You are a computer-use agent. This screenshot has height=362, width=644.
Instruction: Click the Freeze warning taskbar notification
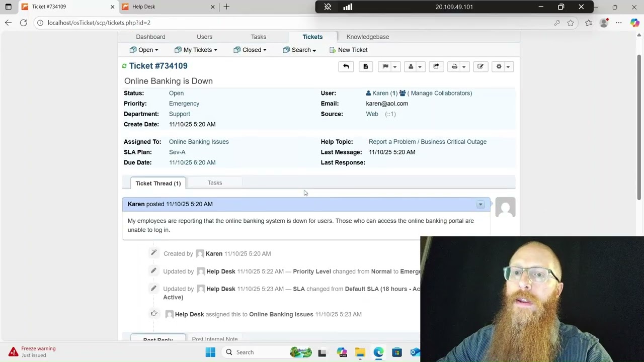point(31,351)
